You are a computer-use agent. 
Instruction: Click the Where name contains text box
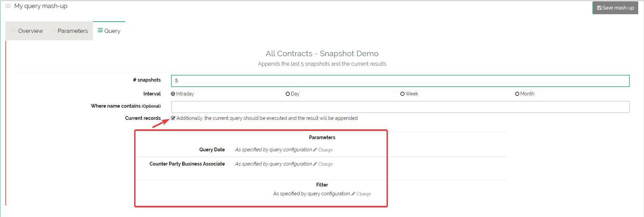click(400, 107)
